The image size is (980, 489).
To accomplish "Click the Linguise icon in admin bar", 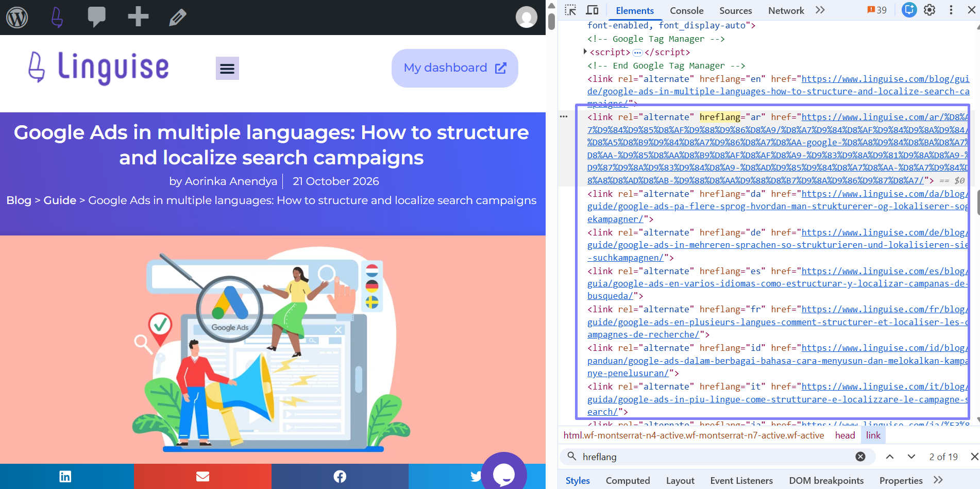I will (57, 18).
